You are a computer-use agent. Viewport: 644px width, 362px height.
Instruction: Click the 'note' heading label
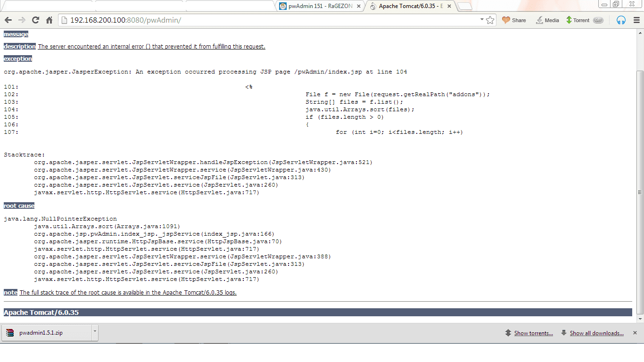[10, 293]
